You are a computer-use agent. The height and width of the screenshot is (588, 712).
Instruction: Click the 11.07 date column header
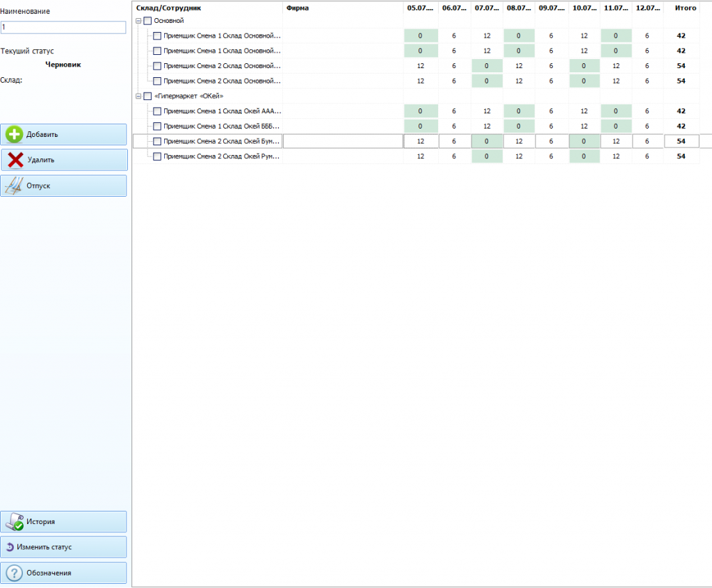point(616,8)
